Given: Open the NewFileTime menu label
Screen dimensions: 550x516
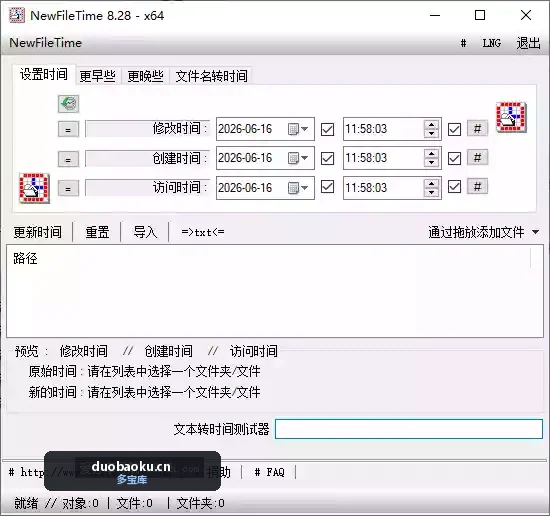Looking at the screenshot, I should pyautogui.click(x=45, y=43).
